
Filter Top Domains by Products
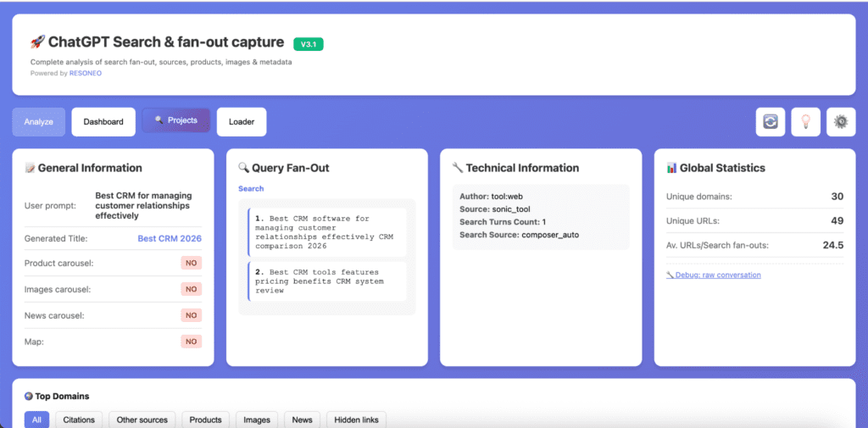205,420
